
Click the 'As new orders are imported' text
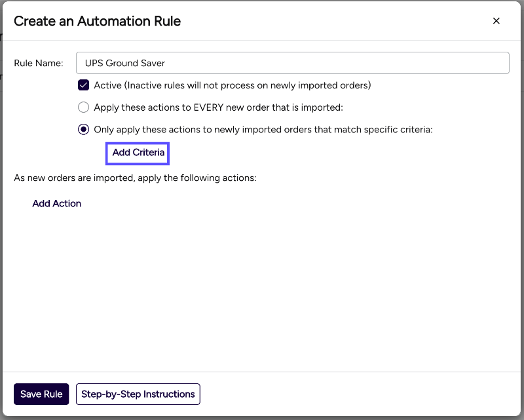click(x=135, y=178)
